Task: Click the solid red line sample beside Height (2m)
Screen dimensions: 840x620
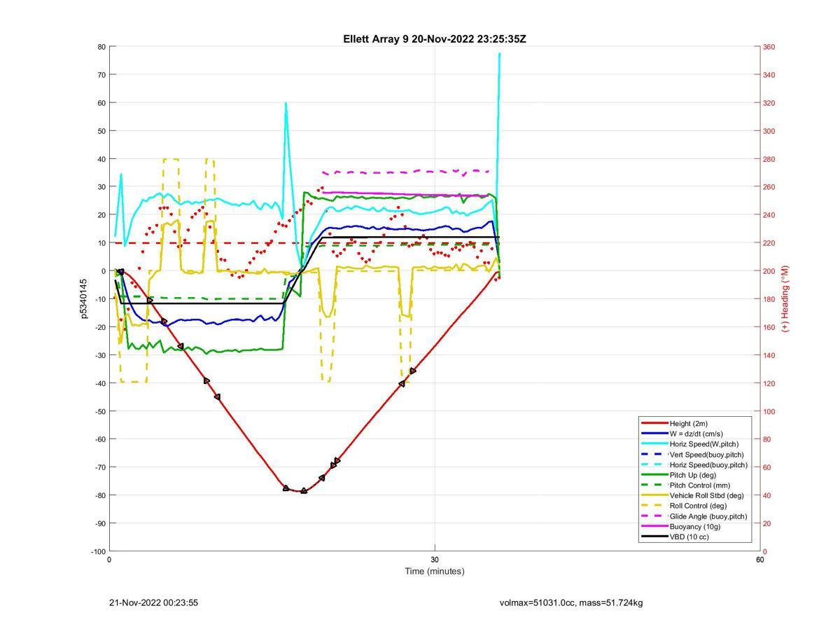Action: pyautogui.click(x=654, y=423)
